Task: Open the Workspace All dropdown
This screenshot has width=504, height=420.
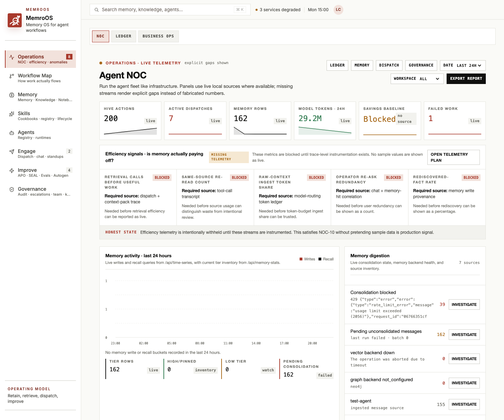Action: click(417, 79)
